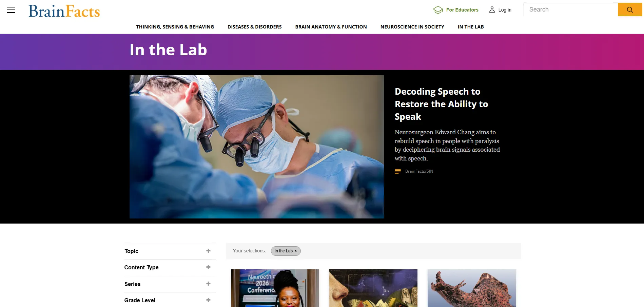Click into the Search input field
This screenshot has width=644, height=307.
[x=571, y=9]
